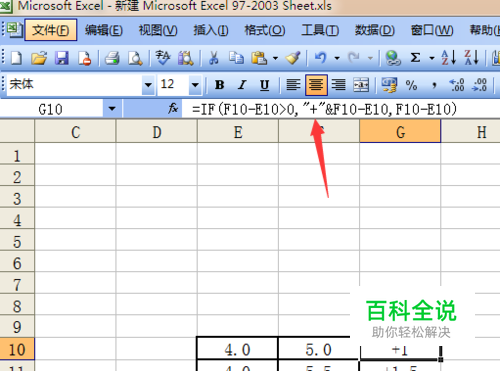Screen dimensions: 500x371
Task: Select row 1 header
Action: [17, 155]
